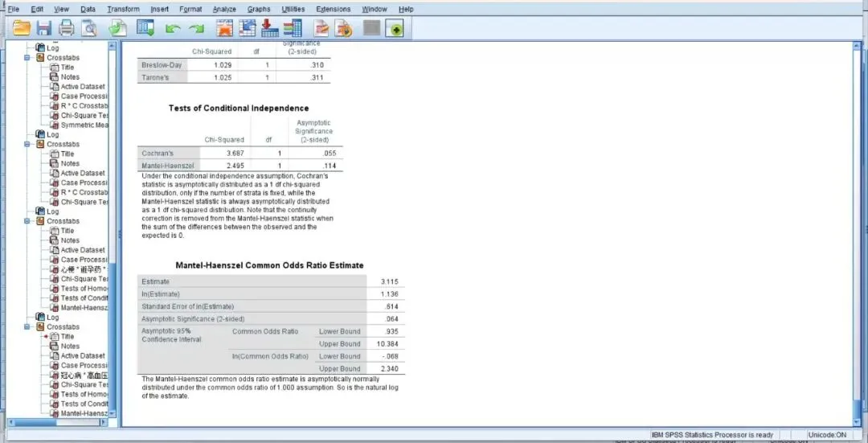Click the output pane scrollbar up arrow
Viewport: 868px width, 443px height.
(857, 46)
